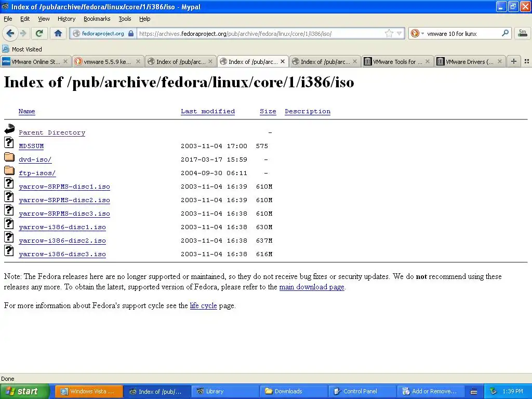
Task: Open the History menu
Action: (66, 19)
